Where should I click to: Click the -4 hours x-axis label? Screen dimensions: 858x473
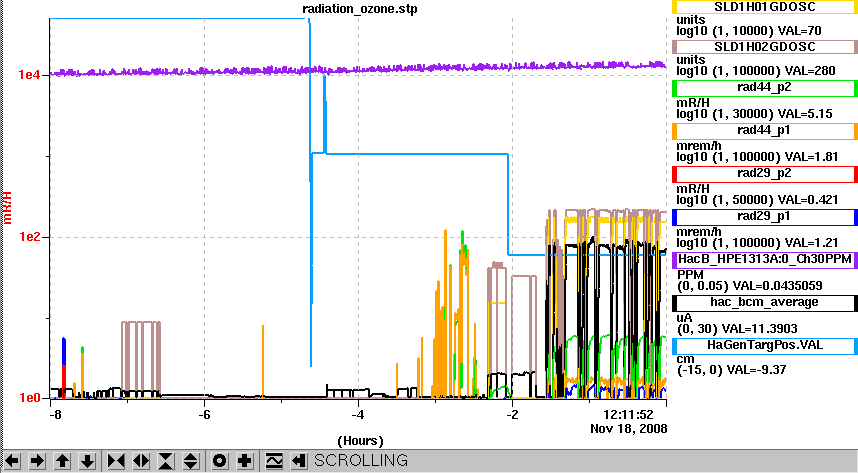point(358,414)
